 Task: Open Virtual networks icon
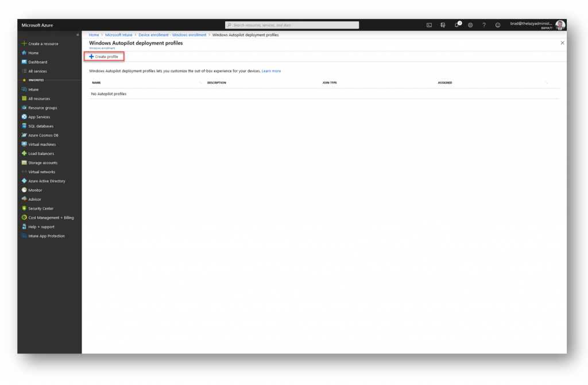click(24, 172)
